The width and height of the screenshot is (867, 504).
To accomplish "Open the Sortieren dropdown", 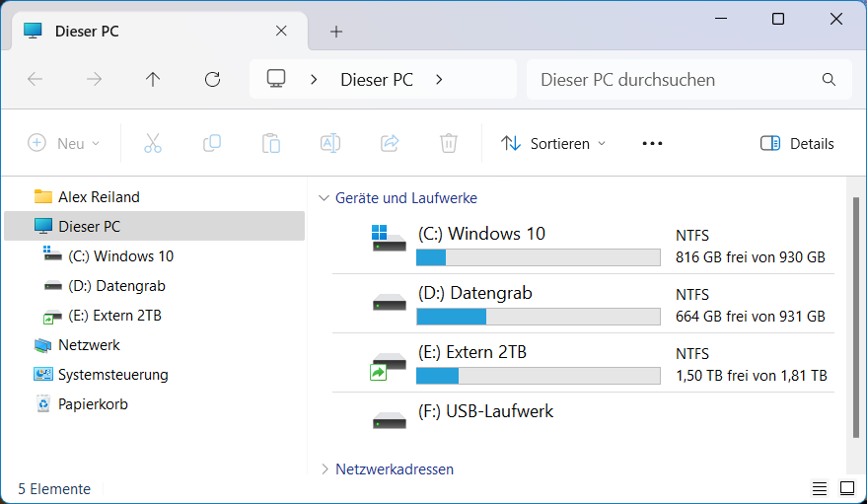I will click(553, 143).
